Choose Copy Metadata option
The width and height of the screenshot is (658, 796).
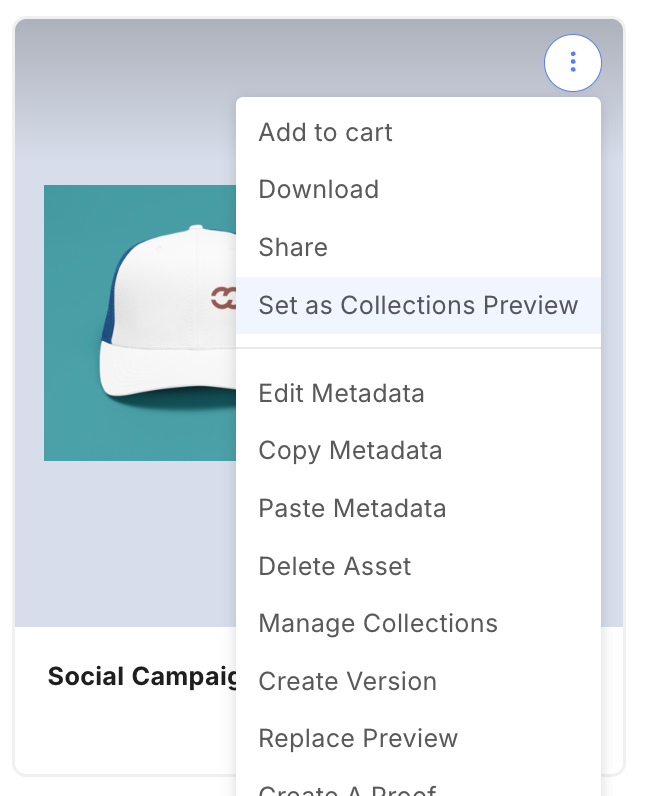click(x=350, y=451)
